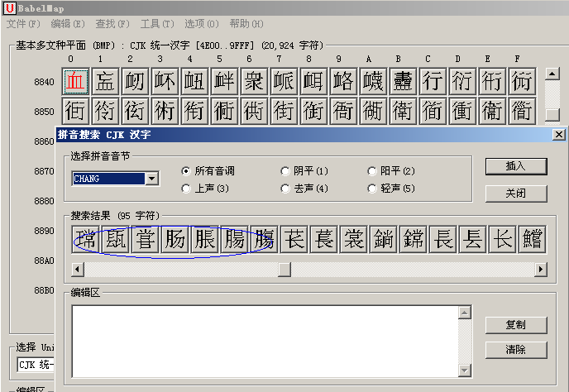Screen dimensions: 569x392
Task: Choose the 阴平(1) tone option
Action: coord(285,171)
